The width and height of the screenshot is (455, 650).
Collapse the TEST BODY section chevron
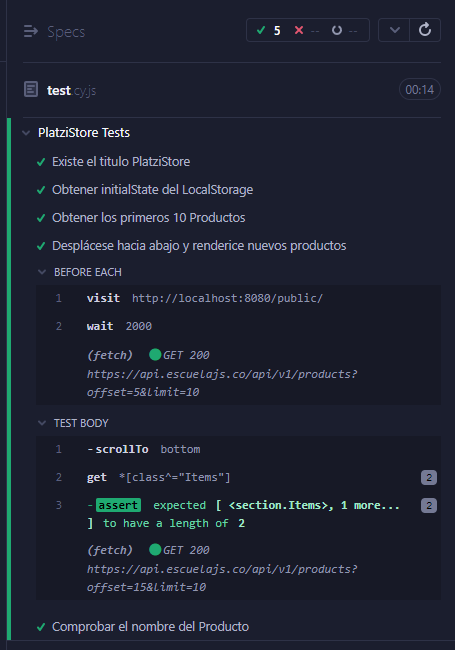click(x=42, y=423)
